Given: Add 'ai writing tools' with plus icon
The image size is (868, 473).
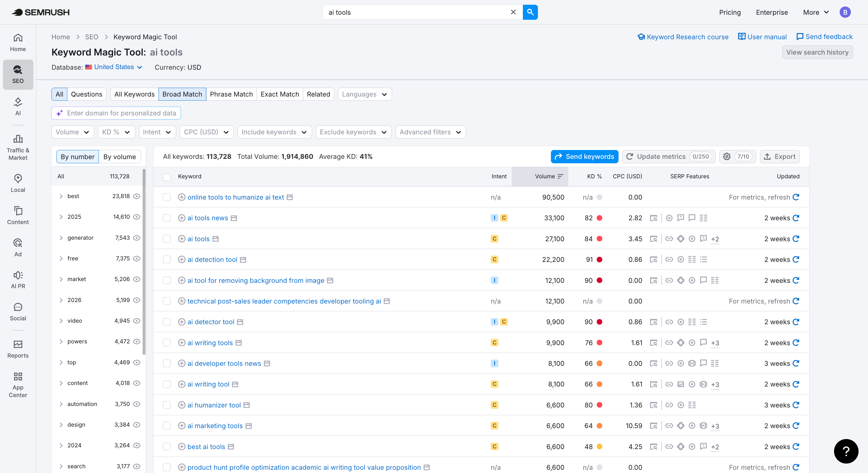Looking at the screenshot, I should pos(182,342).
